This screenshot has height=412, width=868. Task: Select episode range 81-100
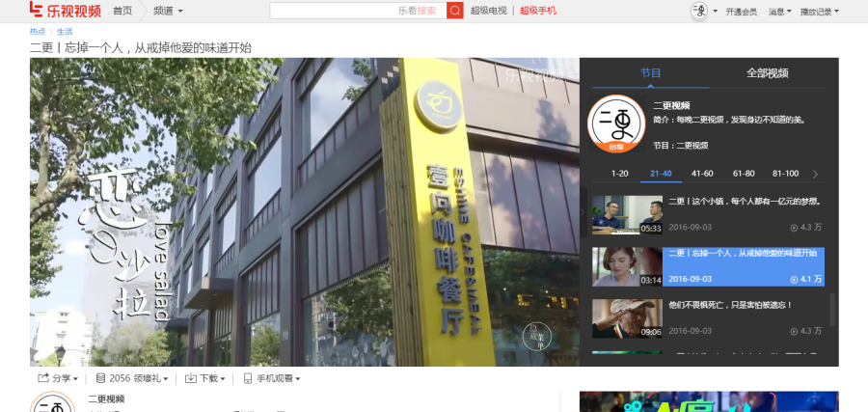point(785,174)
